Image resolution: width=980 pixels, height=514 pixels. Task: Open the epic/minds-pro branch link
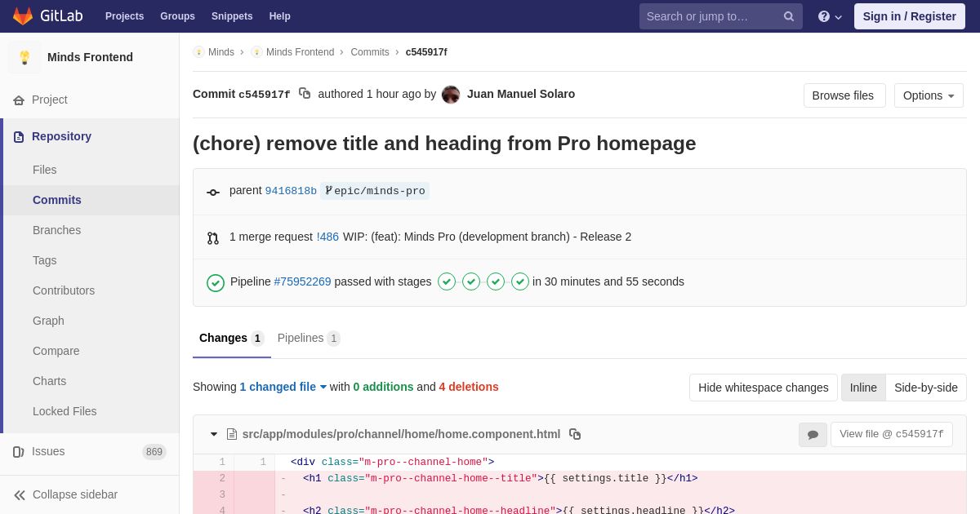(x=375, y=191)
